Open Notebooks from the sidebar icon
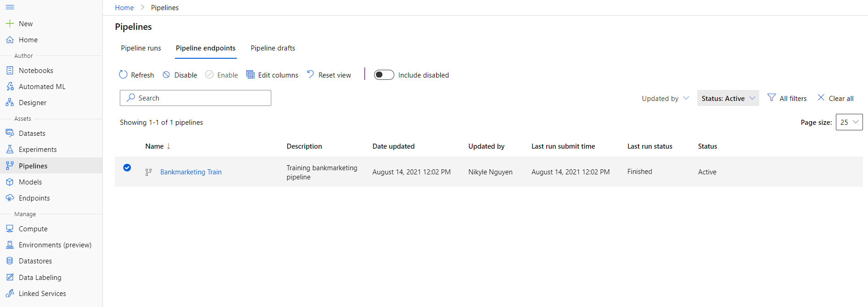868x307 pixels. click(x=10, y=71)
